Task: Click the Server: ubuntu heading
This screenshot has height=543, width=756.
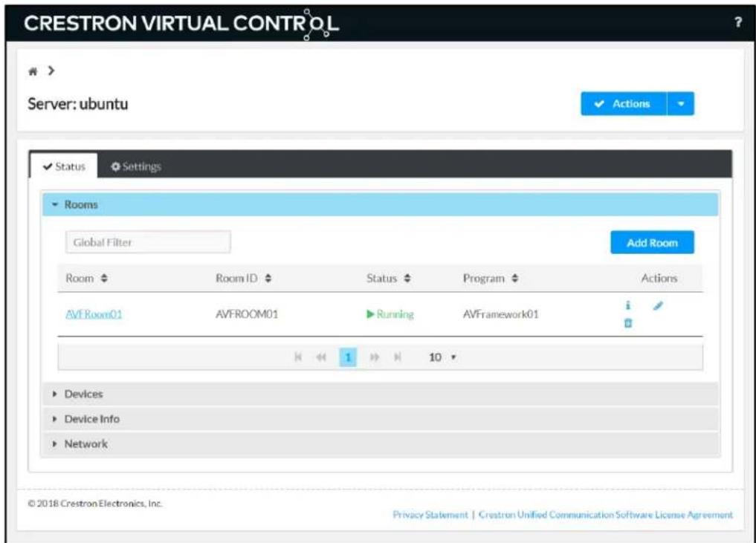Action: 78,103
